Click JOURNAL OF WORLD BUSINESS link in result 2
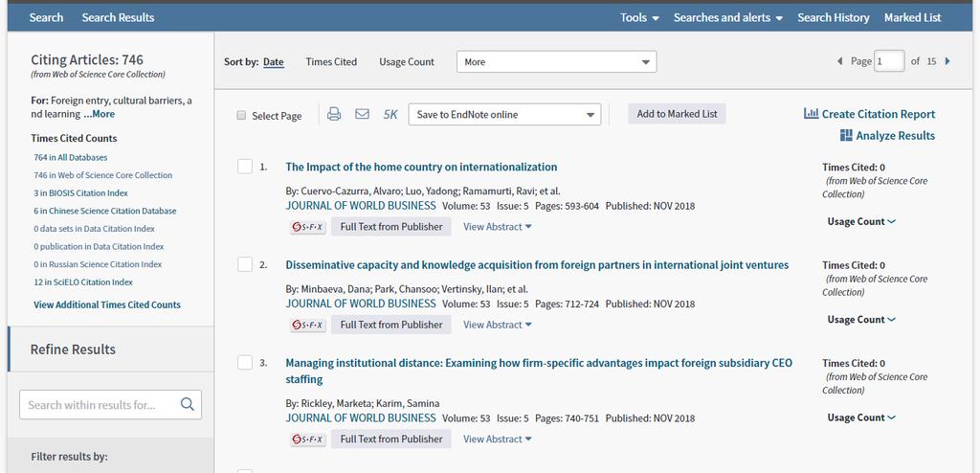Viewport: 980px width, 473px height. coord(361,304)
